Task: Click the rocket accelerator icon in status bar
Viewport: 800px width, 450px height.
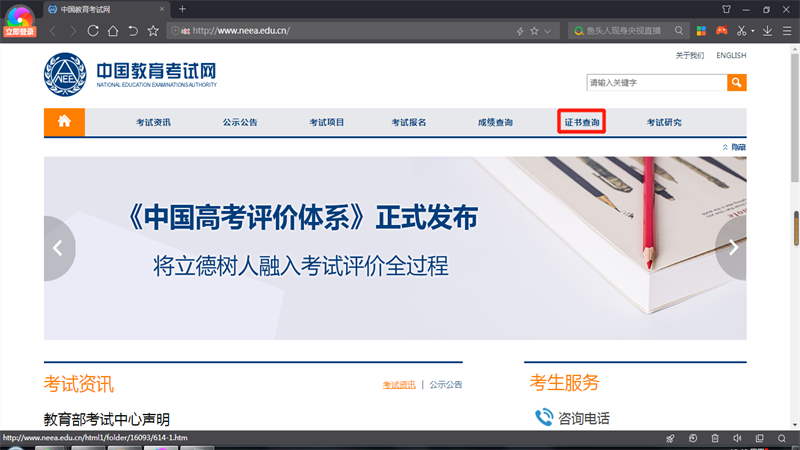Action: (670, 438)
